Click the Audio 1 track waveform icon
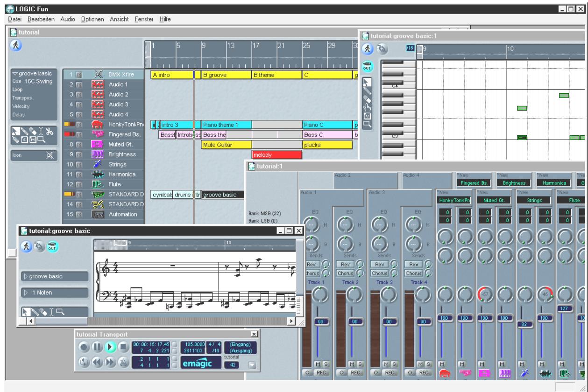Screen dimensions: 588x392 tap(99, 84)
